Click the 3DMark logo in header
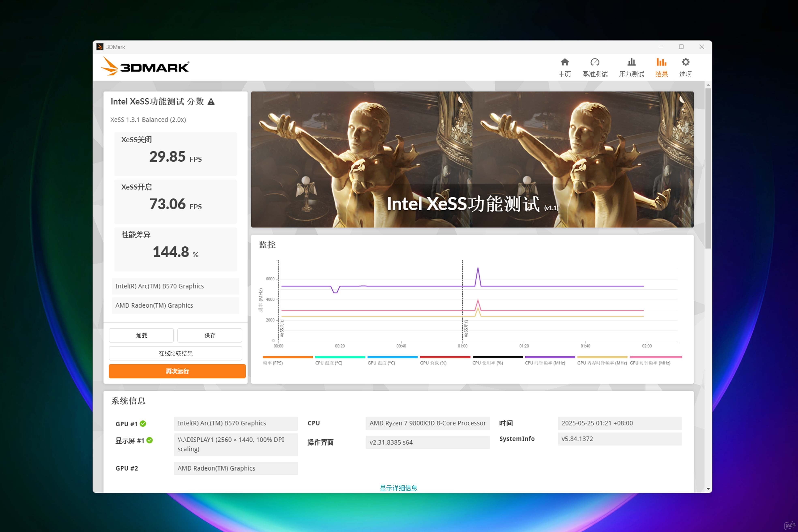The image size is (798, 532). 145,66
